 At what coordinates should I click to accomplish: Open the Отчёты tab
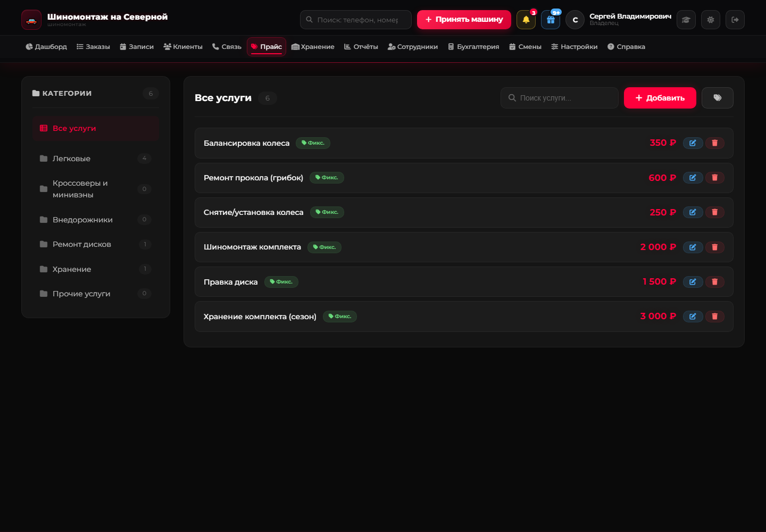pos(361,47)
